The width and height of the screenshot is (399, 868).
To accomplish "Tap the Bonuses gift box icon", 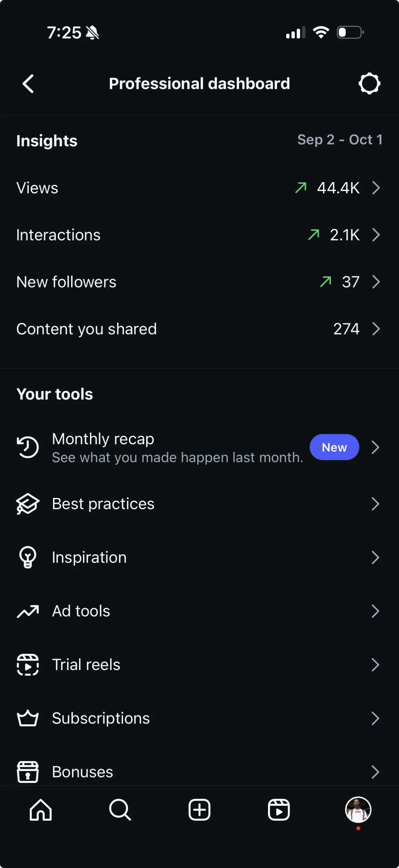I will pyautogui.click(x=28, y=771).
